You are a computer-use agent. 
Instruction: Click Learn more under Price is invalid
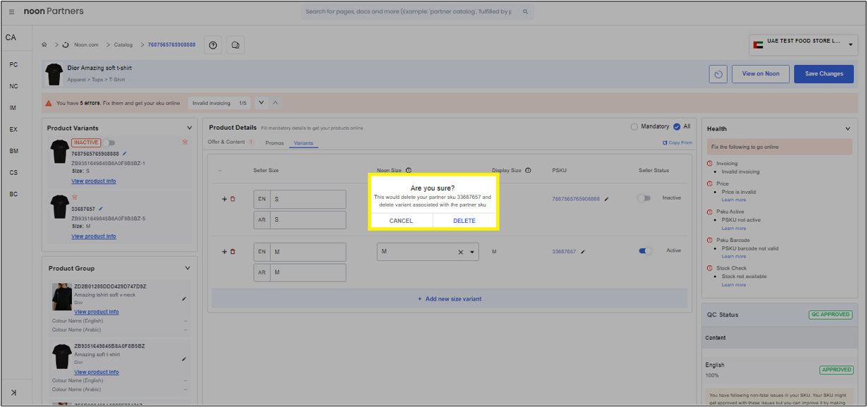pyautogui.click(x=733, y=200)
